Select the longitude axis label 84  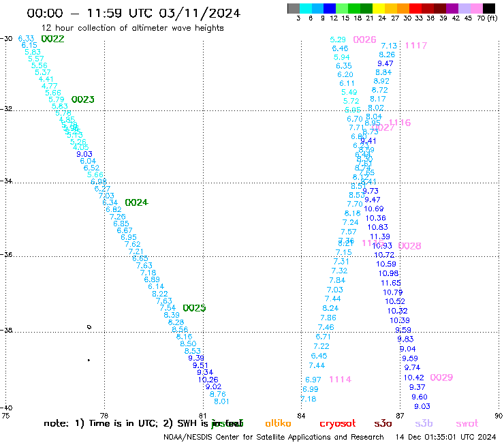[x=301, y=416]
